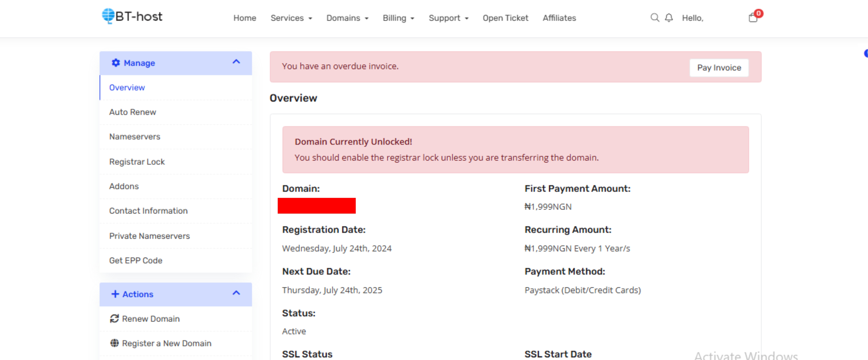This screenshot has width=868, height=360.
Task: Click the Manage gear icon
Action: click(116, 63)
